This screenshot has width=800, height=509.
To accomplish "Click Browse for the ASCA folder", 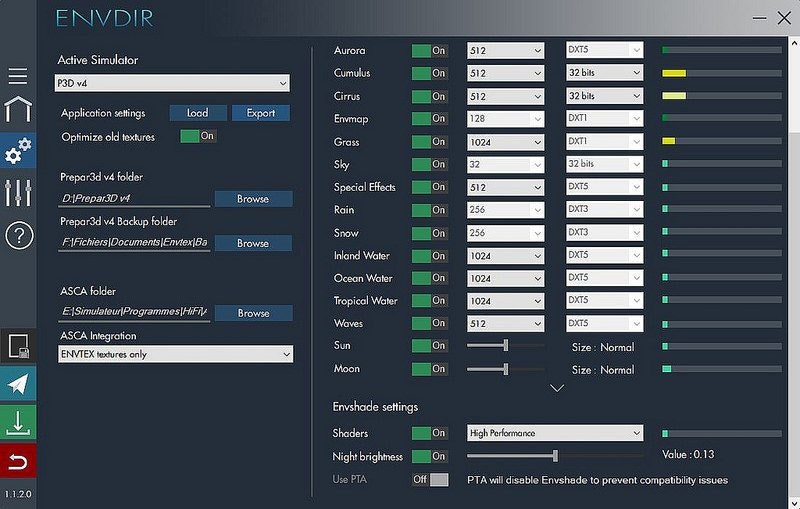I will tap(253, 313).
